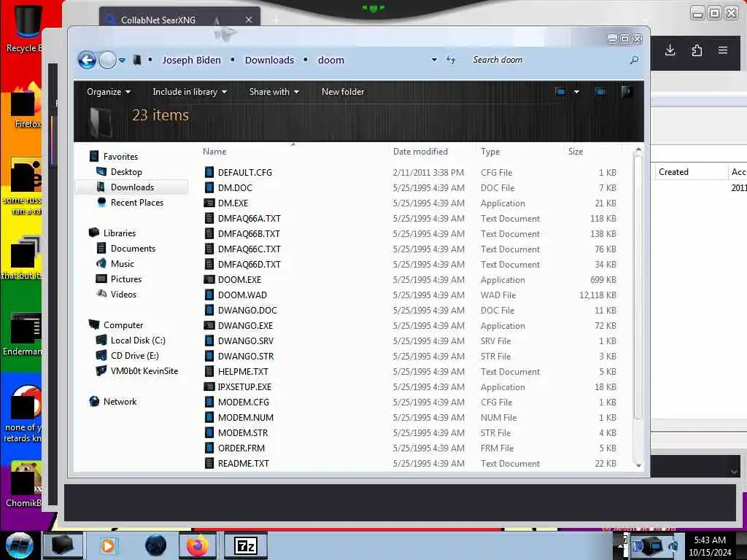747x560 pixels.
Task: Switch to the CollabNet SearXNG browser tab
Action: [158, 20]
